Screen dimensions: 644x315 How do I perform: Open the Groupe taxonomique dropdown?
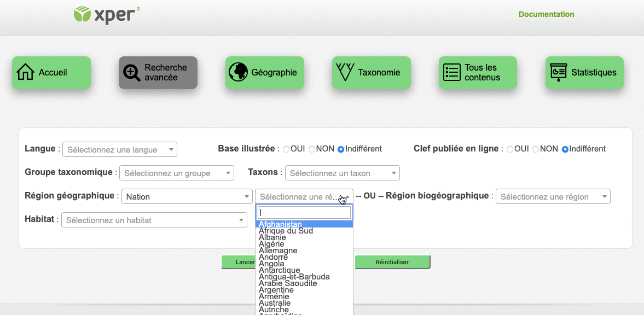click(x=177, y=173)
